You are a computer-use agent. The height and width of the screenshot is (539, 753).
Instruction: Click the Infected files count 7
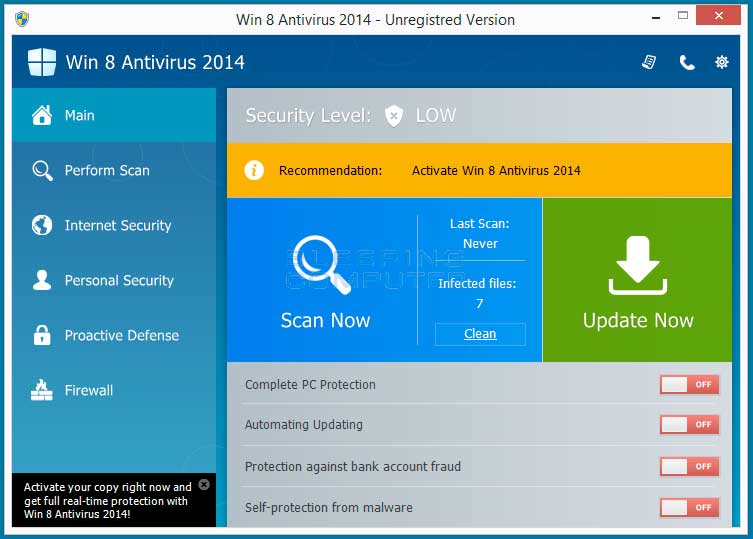[x=479, y=304]
